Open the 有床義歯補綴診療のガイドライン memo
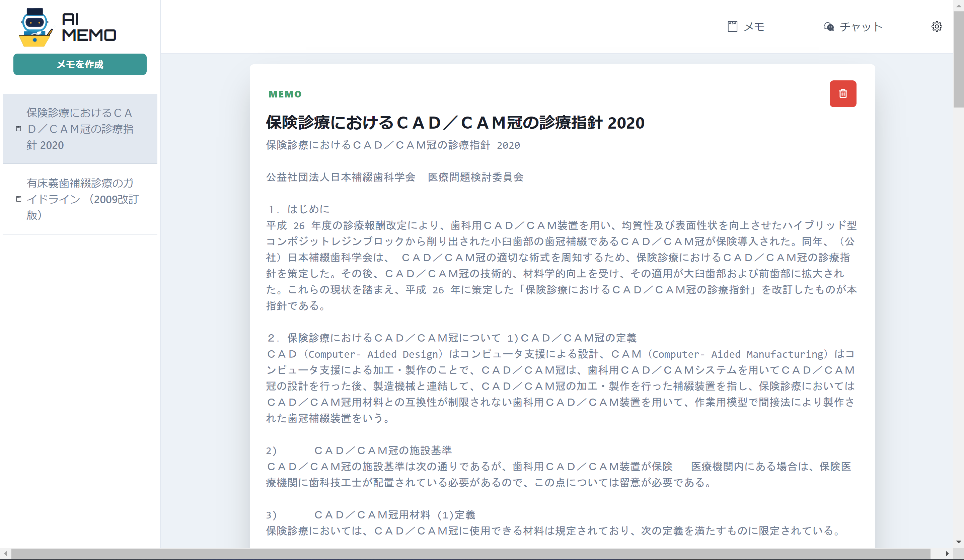Viewport: 964px width, 560px height. pyautogui.click(x=82, y=199)
